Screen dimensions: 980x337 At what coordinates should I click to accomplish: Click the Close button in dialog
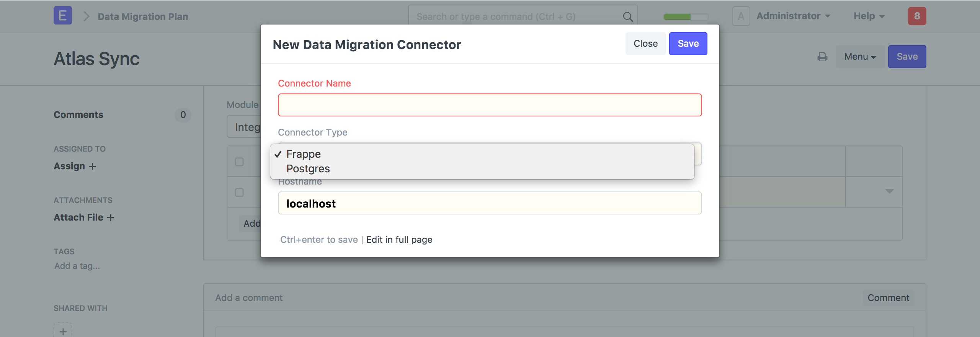(645, 44)
